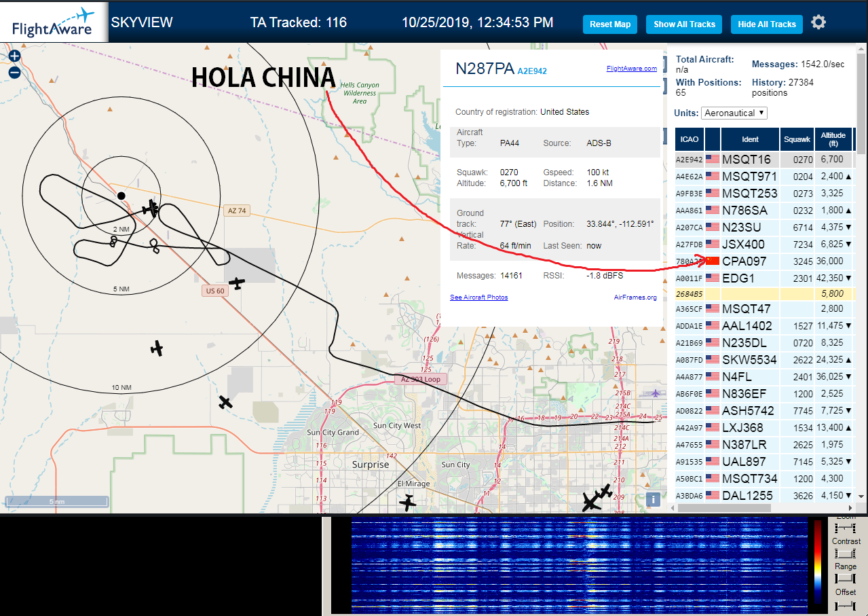
Task: Click the 5 nm map scale bar
Action: [x=57, y=501]
